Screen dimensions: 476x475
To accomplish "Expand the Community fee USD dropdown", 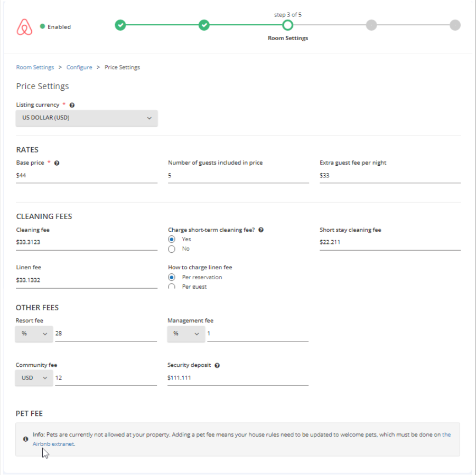I will click(x=34, y=378).
